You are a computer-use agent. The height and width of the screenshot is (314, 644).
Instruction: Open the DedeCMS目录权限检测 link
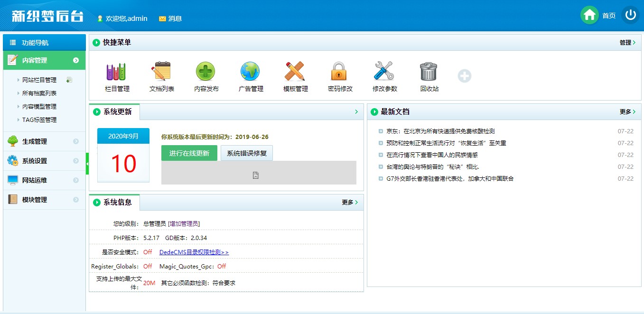pos(194,252)
